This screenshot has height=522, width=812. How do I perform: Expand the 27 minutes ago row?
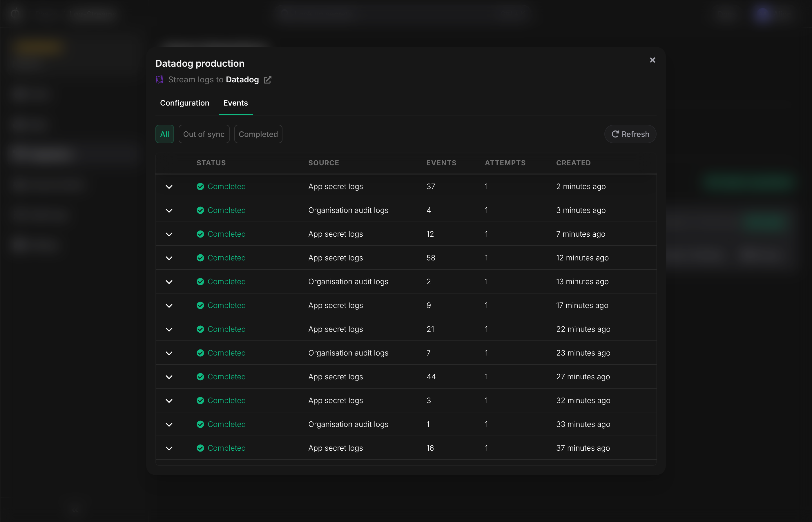169,377
